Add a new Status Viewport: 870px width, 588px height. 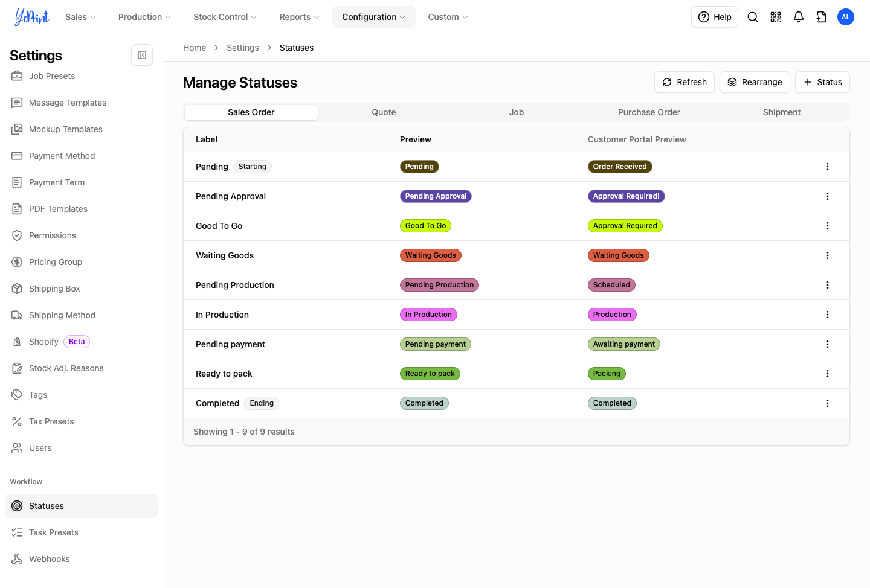point(822,82)
